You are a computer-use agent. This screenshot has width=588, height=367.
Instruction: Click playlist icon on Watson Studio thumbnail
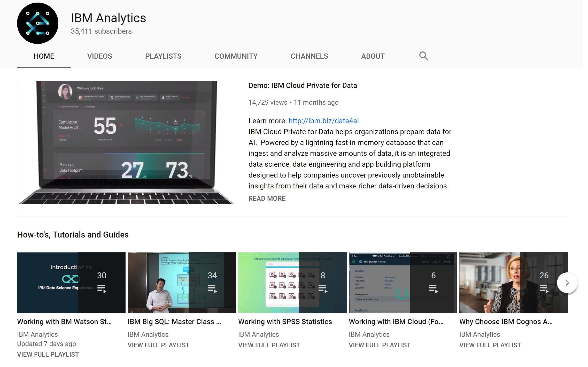[x=102, y=289]
